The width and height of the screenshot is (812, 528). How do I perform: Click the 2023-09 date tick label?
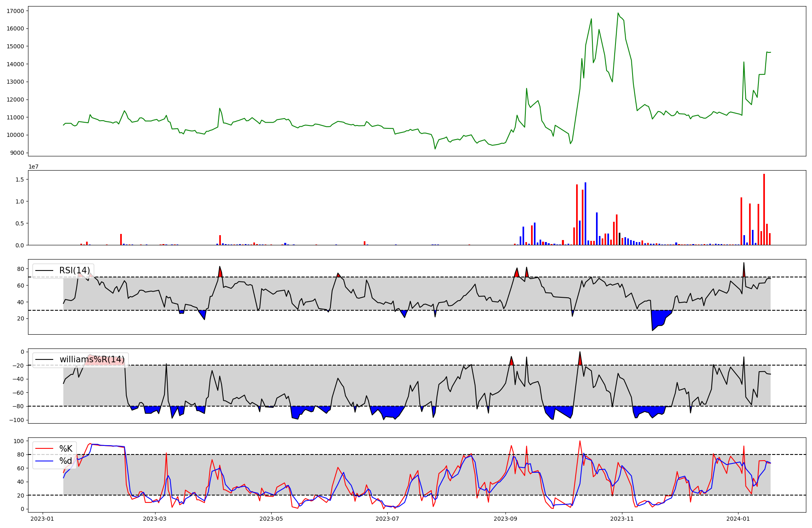coord(505,519)
